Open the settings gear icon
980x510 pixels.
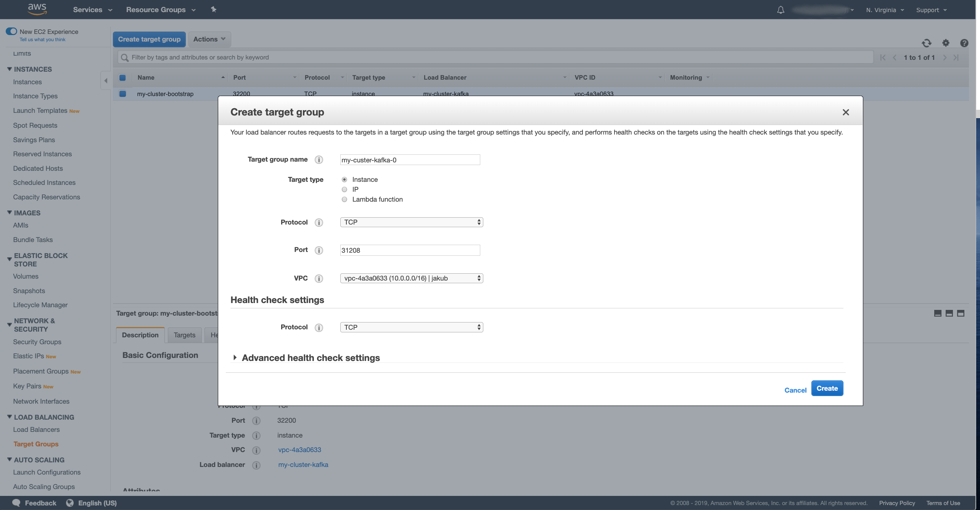click(x=946, y=43)
